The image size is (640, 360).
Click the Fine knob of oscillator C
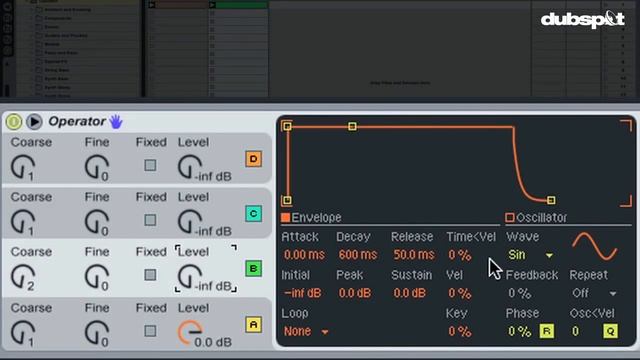point(97,222)
